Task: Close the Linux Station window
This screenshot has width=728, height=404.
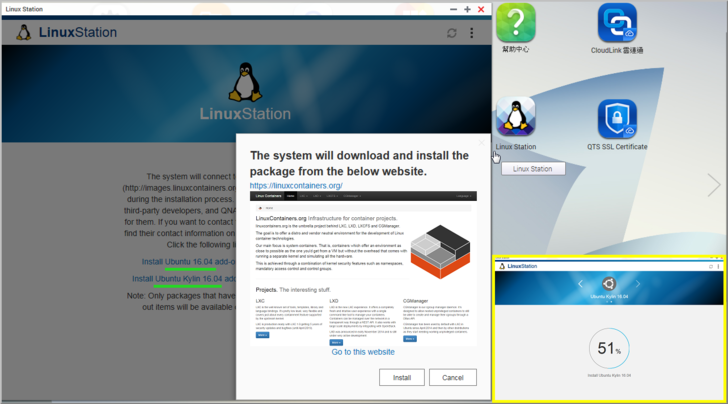Action: click(481, 9)
